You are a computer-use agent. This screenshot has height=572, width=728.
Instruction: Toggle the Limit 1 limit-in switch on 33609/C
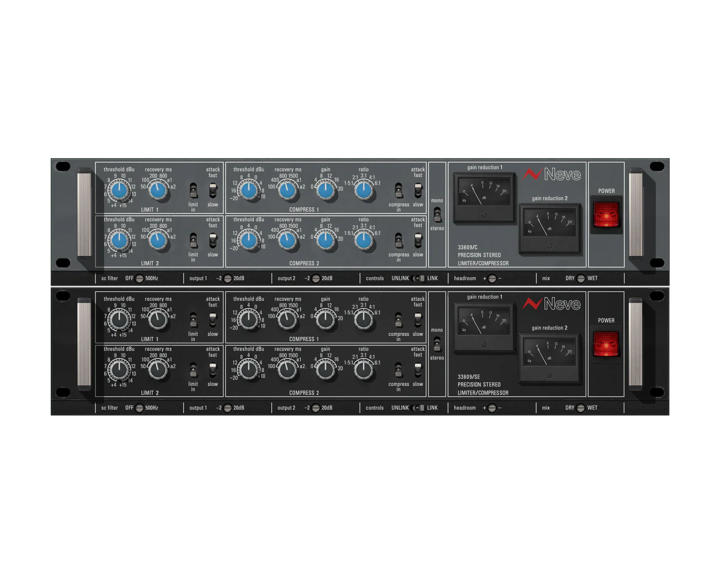pos(193,190)
